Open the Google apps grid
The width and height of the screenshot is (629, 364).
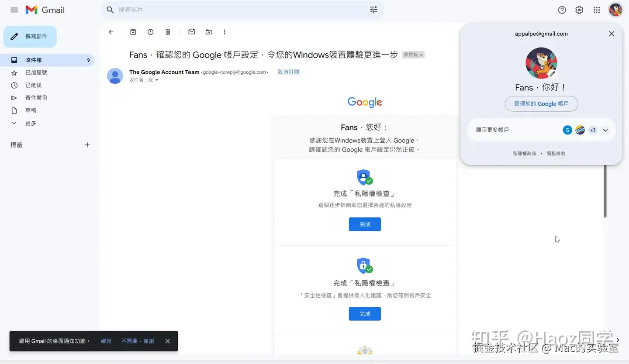597,10
